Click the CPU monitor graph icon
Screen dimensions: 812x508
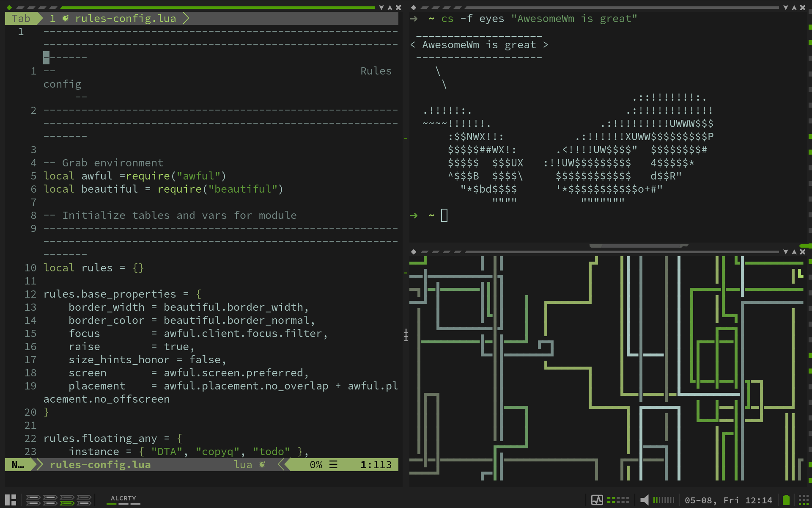click(x=597, y=500)
